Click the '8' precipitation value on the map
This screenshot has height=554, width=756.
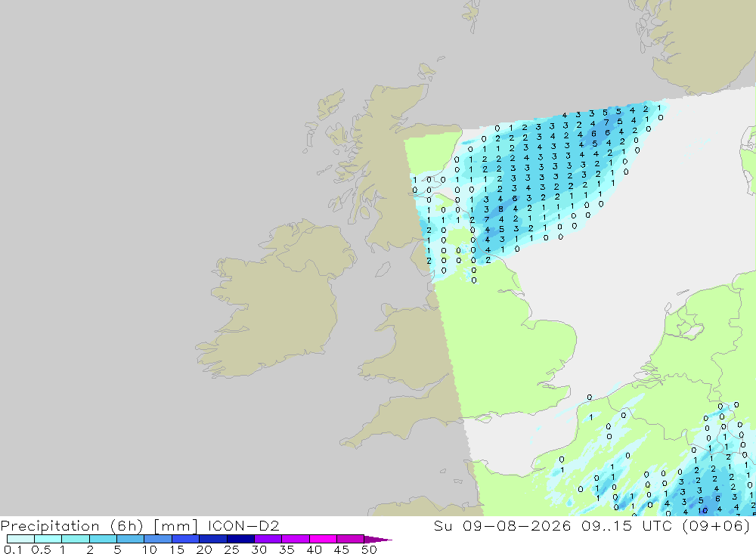tap(501, 209)
